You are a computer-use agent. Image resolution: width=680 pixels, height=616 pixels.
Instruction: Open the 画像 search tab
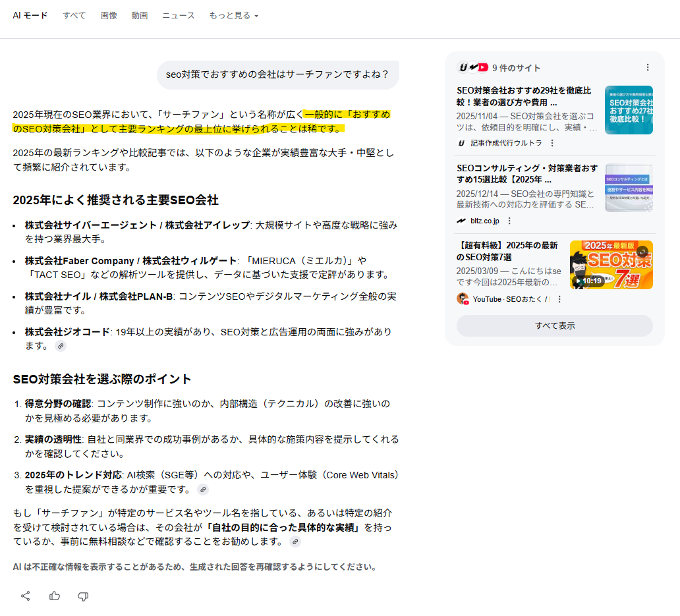[x=109, y=15]
